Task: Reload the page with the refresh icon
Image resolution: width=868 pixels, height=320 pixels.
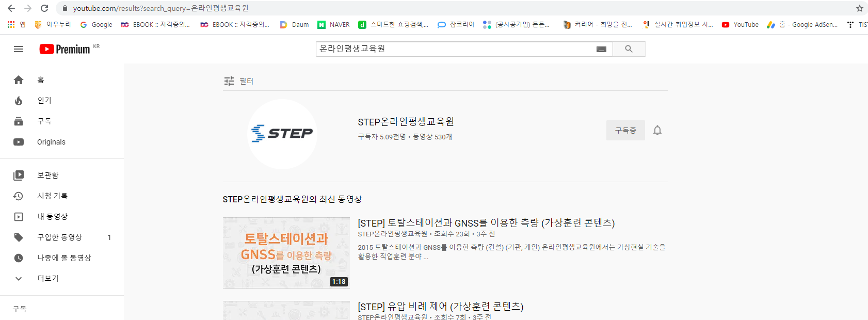Action: (44, 8)
